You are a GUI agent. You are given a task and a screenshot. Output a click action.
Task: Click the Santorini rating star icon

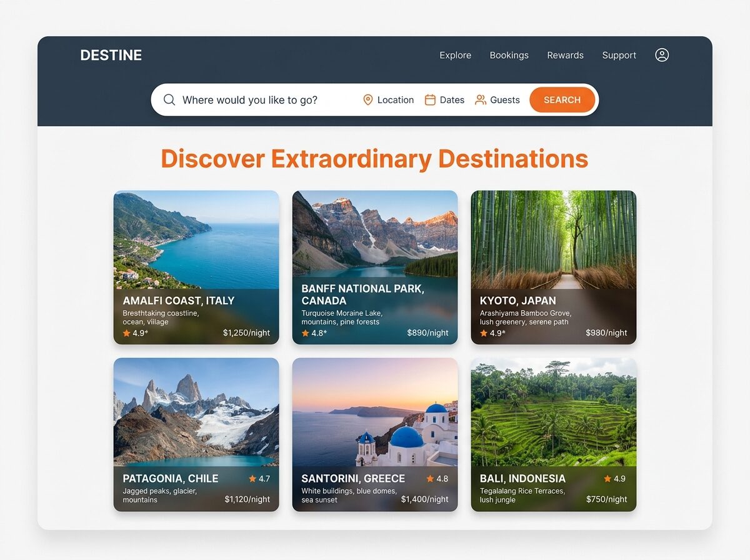[431, 479]
